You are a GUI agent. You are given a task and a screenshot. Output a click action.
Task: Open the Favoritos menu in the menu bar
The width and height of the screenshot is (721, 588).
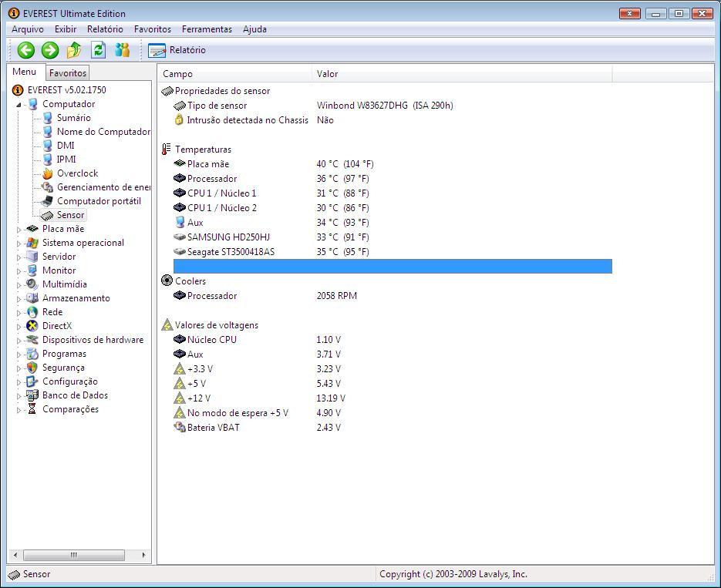pyautogui.click(x=153, y=29)
